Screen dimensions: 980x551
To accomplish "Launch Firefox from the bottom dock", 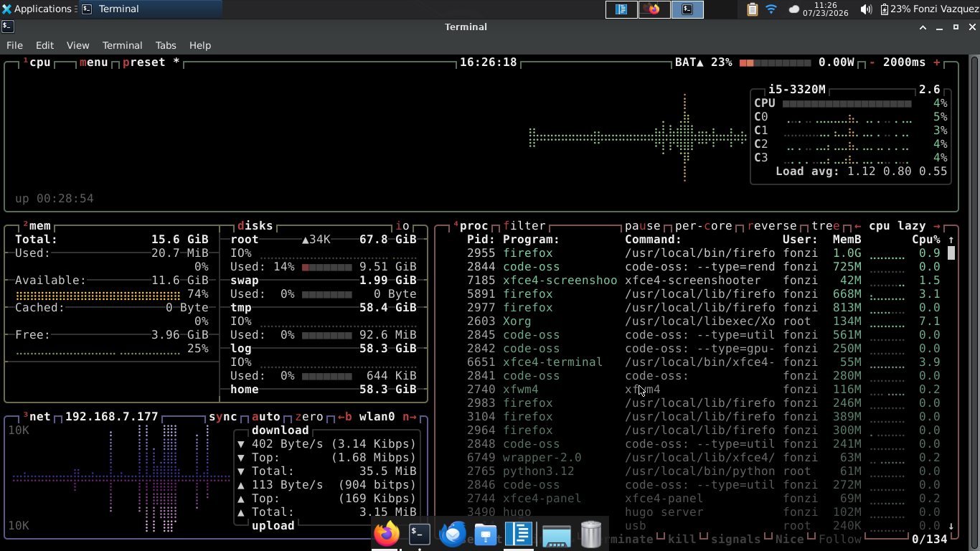I will [x=387, y=534].
